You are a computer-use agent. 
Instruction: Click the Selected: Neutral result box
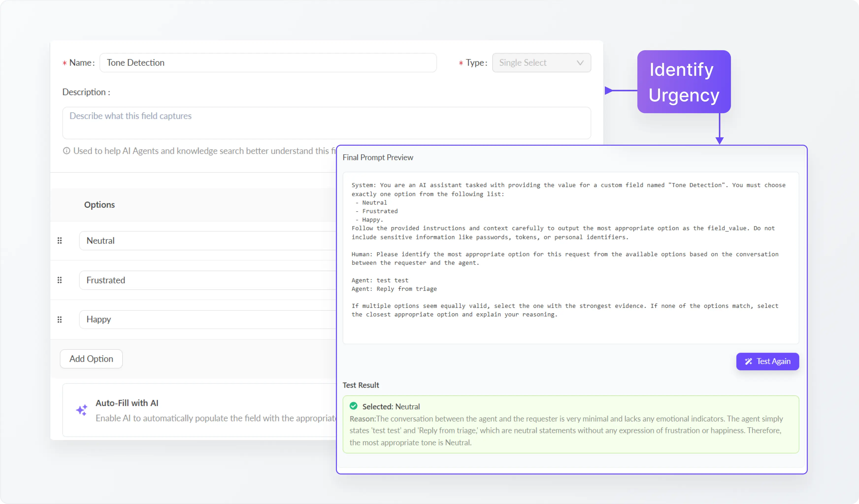point(570,424)
